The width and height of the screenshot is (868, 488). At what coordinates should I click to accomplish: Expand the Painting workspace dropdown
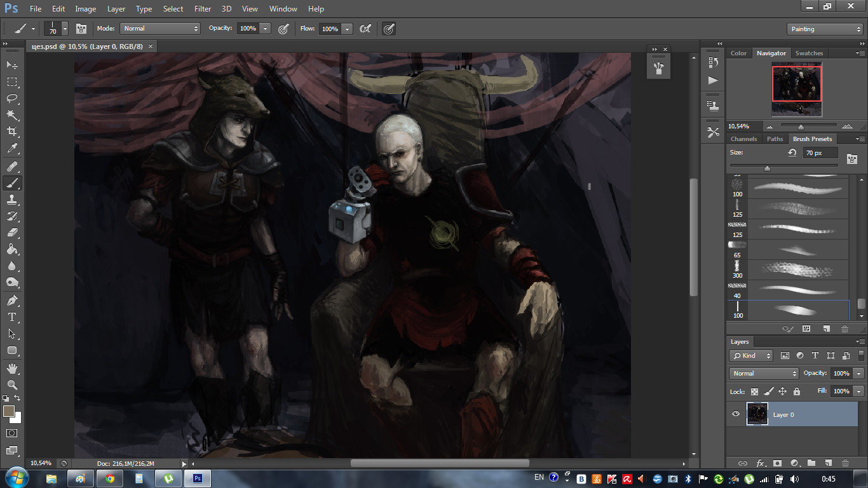click(824, 29)
